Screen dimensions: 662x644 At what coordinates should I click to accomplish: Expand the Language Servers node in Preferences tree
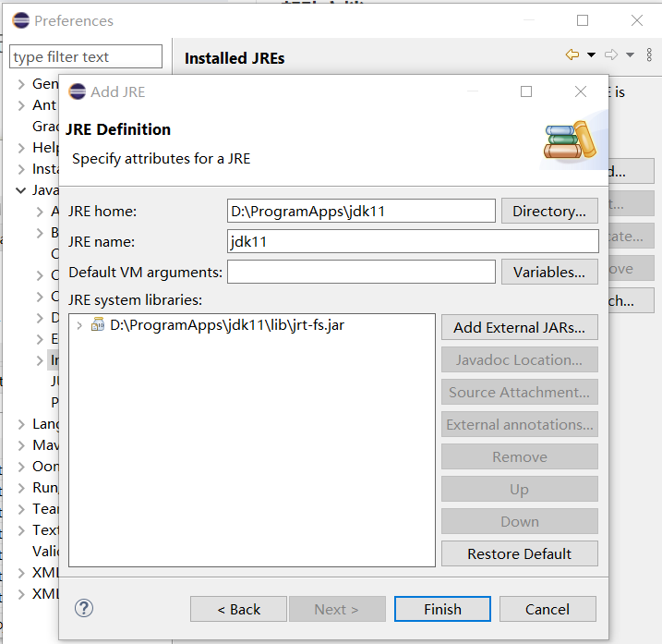(21, 424)
